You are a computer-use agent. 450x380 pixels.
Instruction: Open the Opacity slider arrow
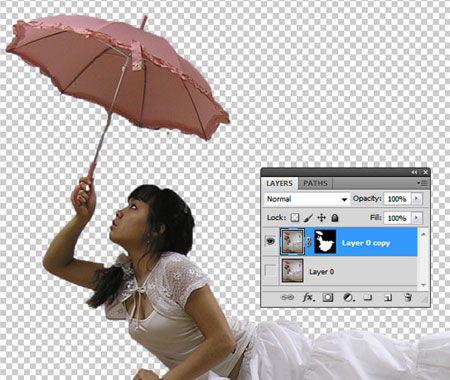pyautogui.click(x=416, y=199)
